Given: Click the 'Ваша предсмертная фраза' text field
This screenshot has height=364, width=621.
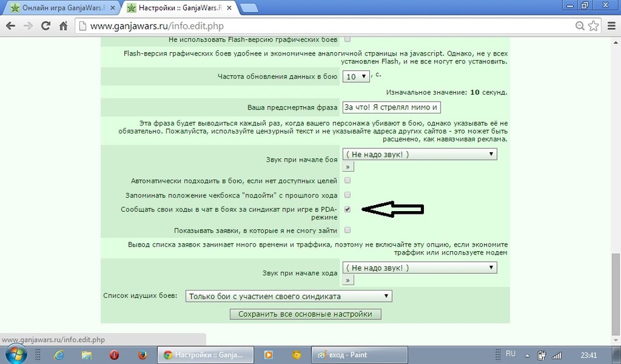Looking at the screenshot, I should 391,108.
